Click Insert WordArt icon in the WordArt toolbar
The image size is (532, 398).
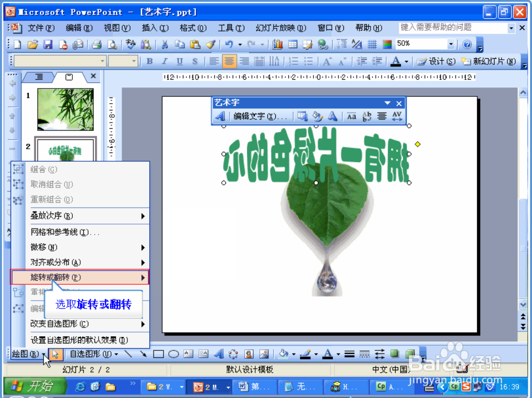(x=220, y=116)
